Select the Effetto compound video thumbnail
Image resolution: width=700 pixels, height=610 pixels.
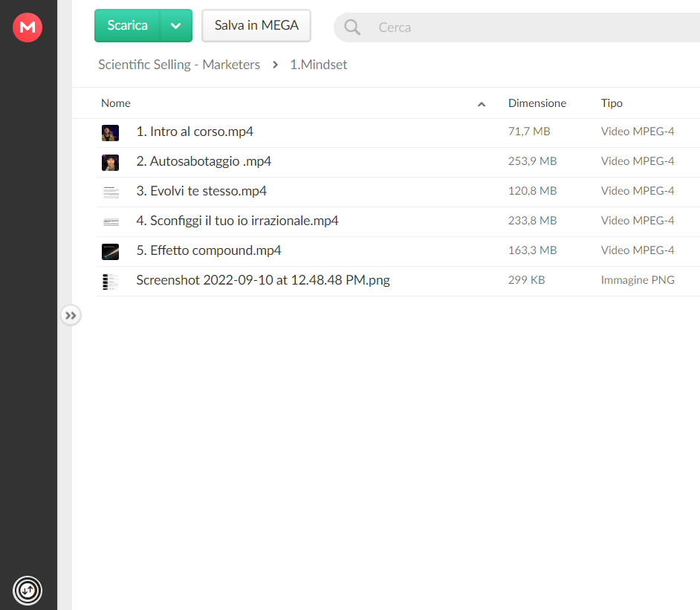pos(110,252)
